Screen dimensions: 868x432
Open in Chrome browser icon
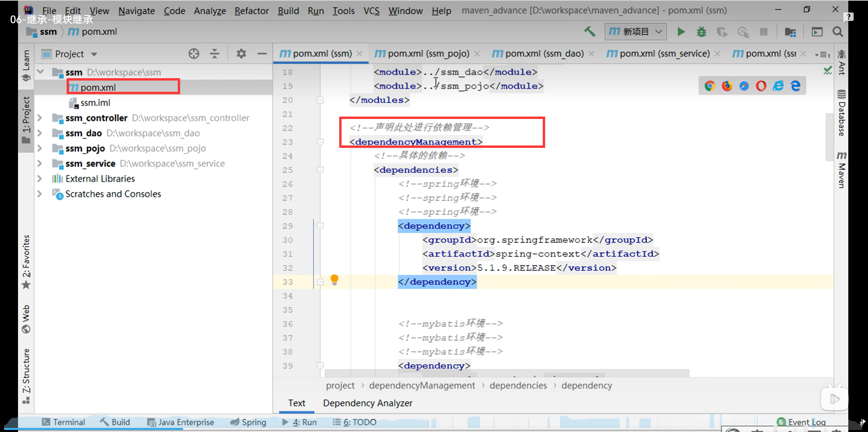tap(710, 86)
